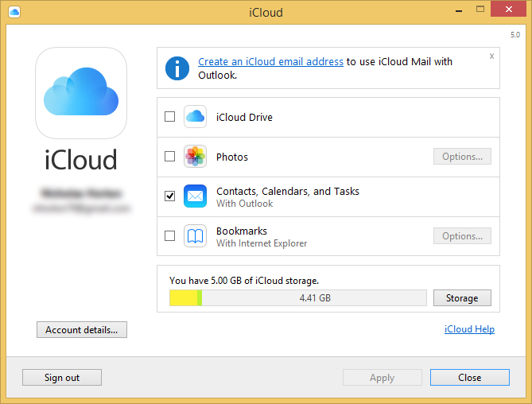Click the Contacts mail envelope icon
Image resolution: width=532 pixels, height=404 pixels.
point(195,196)
